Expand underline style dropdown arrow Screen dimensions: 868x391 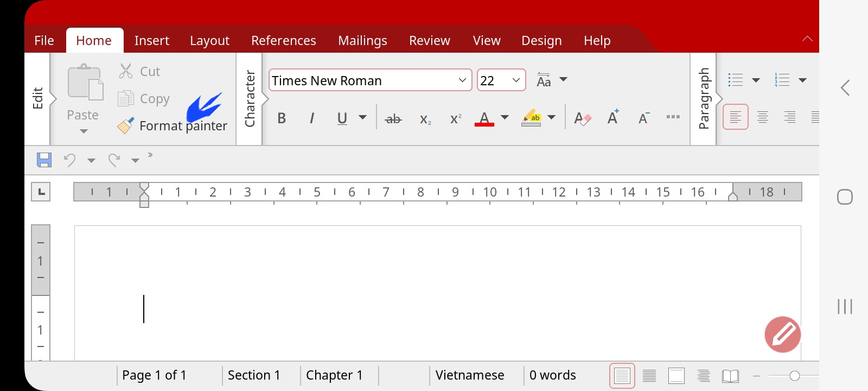coord(363,117)
